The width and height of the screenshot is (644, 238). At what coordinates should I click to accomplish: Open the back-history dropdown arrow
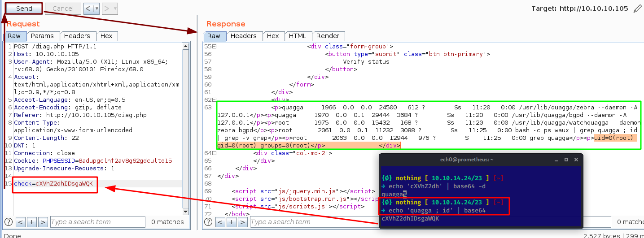[96, 9]
